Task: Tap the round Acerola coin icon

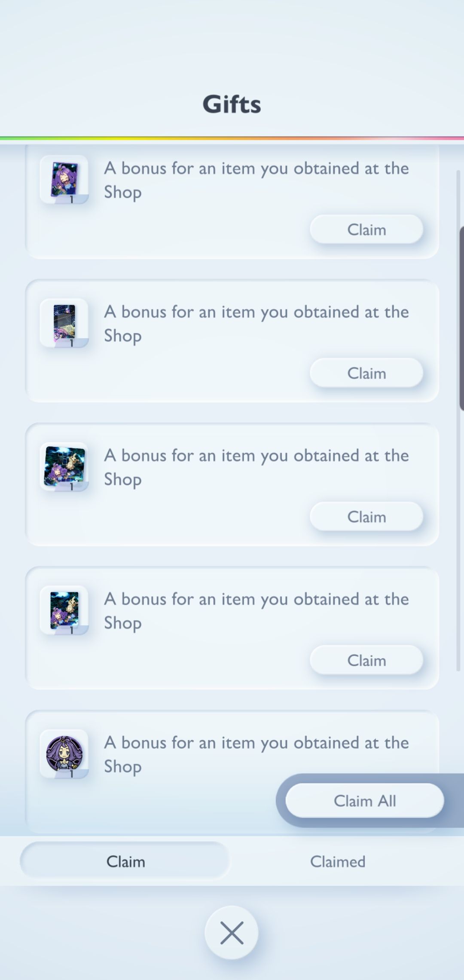Action: point(64,753)
